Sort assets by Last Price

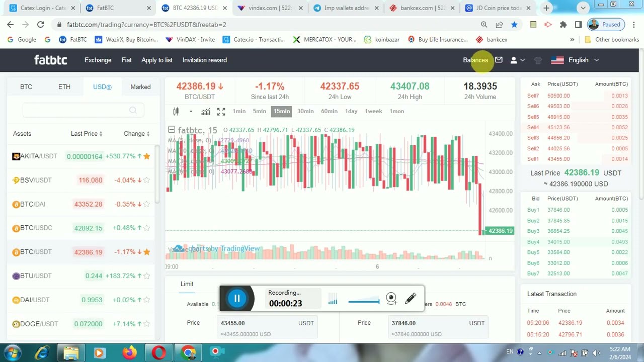click(87, 134)
